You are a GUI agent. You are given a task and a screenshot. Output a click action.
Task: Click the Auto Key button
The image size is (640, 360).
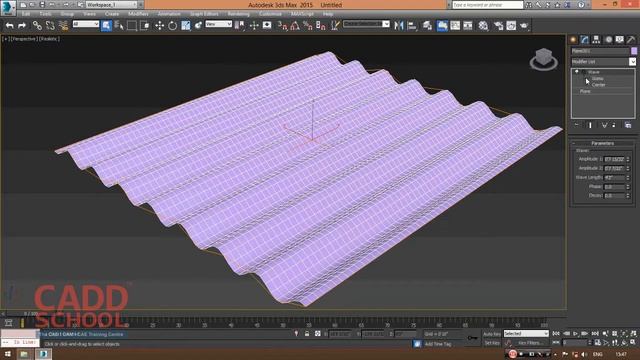pyautogui.click(x=491, y=334)
